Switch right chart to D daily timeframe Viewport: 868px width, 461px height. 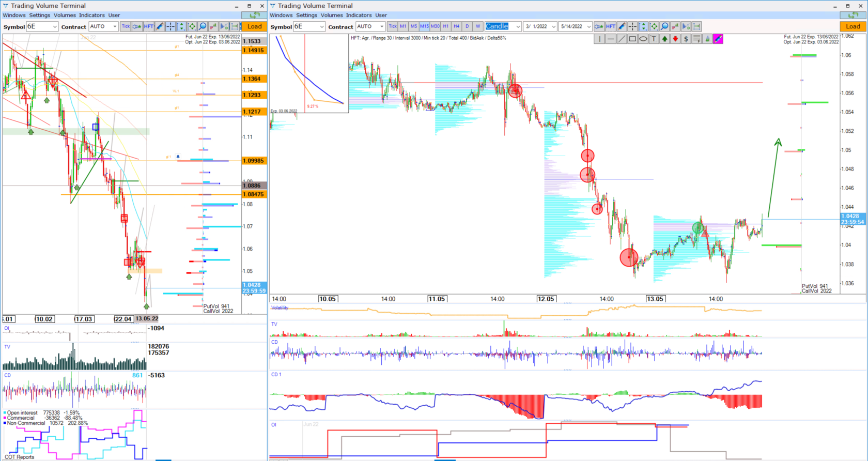[x=467, y=26]
